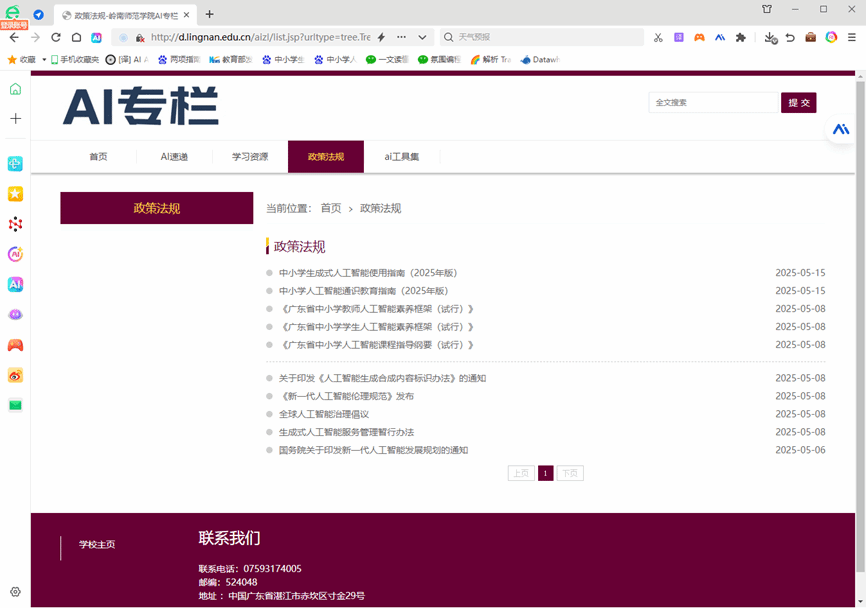Open the green mail sidebar icon
Viewport: 866px width, 608px height.
coord(15,405)
